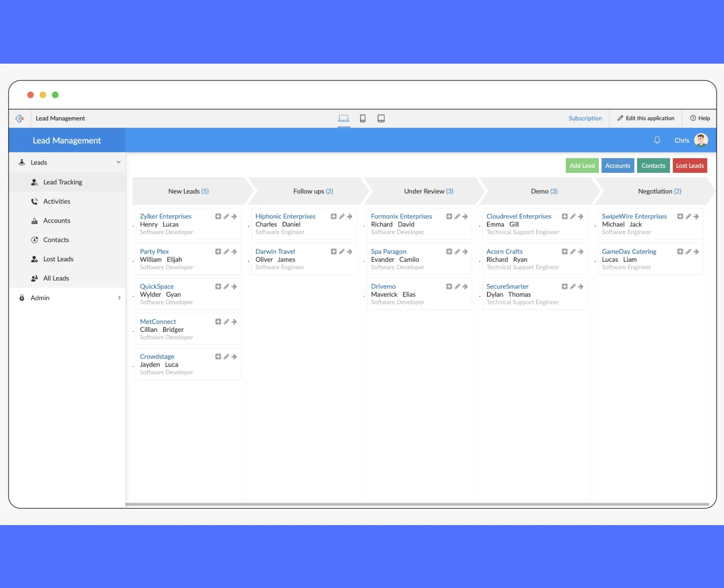Switch to tablet preview view

pyautogui.click(x=381, y=118)
